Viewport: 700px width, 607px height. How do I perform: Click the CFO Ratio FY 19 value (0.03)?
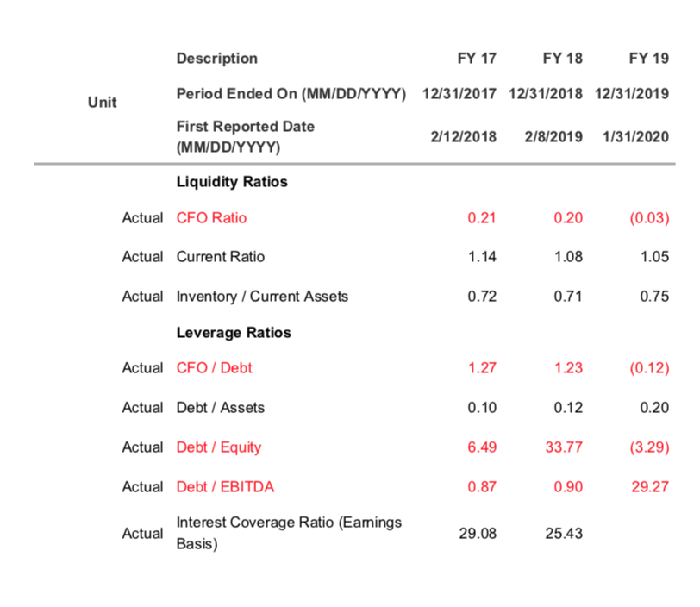pyautogui.click(x=647, y=218)
